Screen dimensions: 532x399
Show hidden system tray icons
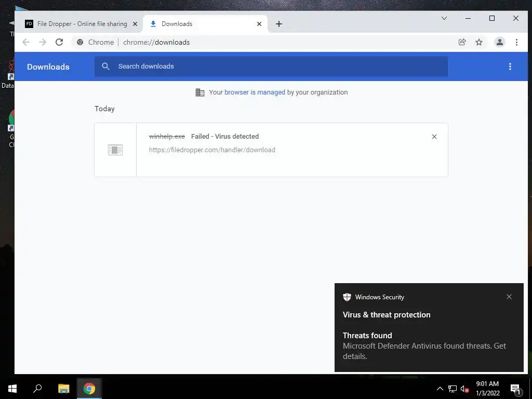(x=440, y=389)
